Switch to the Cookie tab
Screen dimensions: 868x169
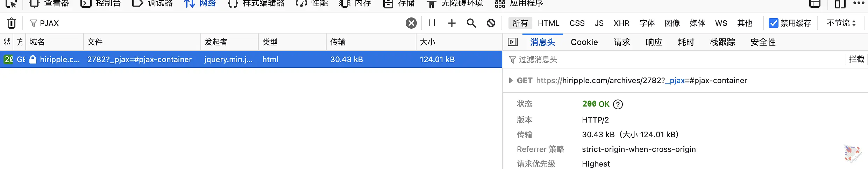pyautogui.click(x=584, y=42)
